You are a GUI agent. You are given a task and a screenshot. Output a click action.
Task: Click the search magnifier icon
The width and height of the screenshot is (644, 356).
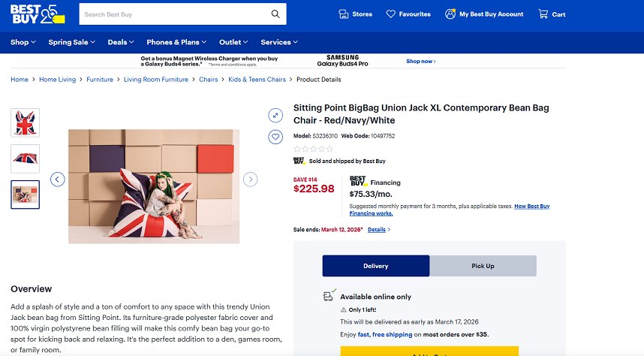pos(275,14)
